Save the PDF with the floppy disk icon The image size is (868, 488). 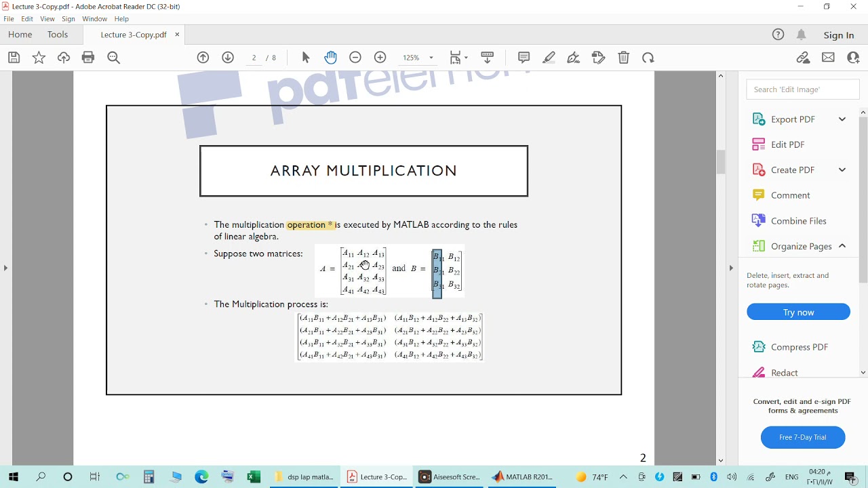(x=14, y=58)
